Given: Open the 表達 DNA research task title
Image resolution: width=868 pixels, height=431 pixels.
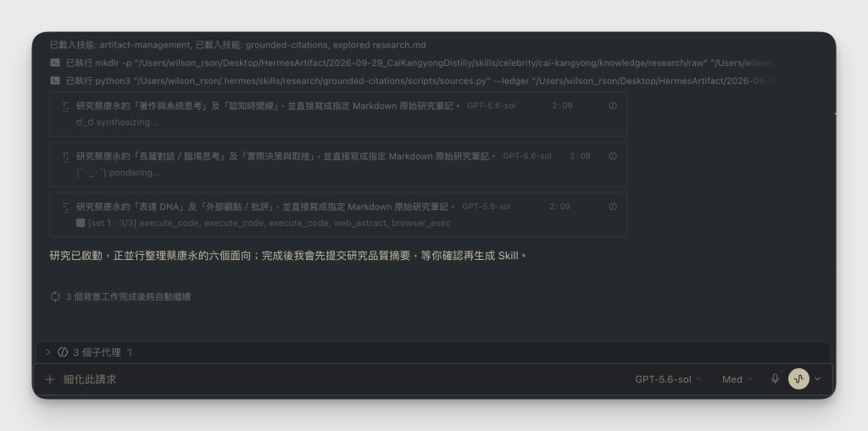Looking at the screenshot, I should [x=265, y=207].
